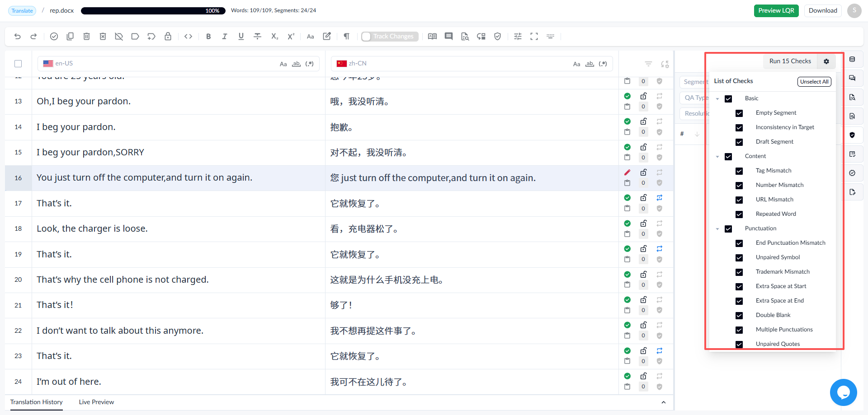Click the fullscreen expand icon
Image resolution: width=868 pixels, height=415 pixels.
click(534, 37)
